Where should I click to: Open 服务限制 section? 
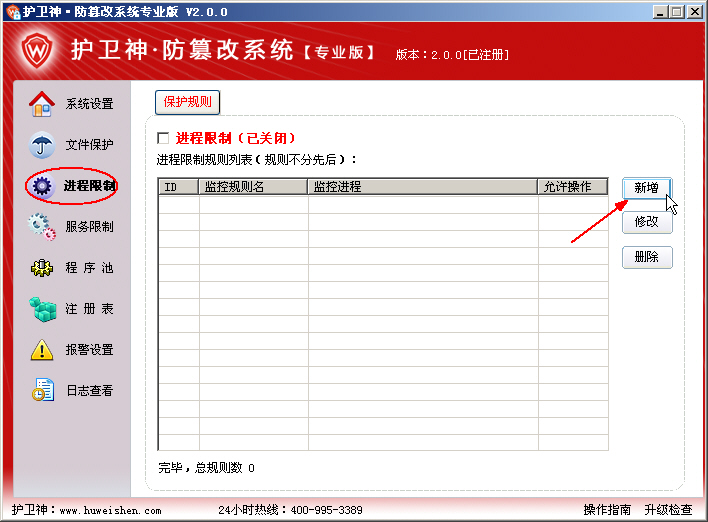tap(89, 227)
